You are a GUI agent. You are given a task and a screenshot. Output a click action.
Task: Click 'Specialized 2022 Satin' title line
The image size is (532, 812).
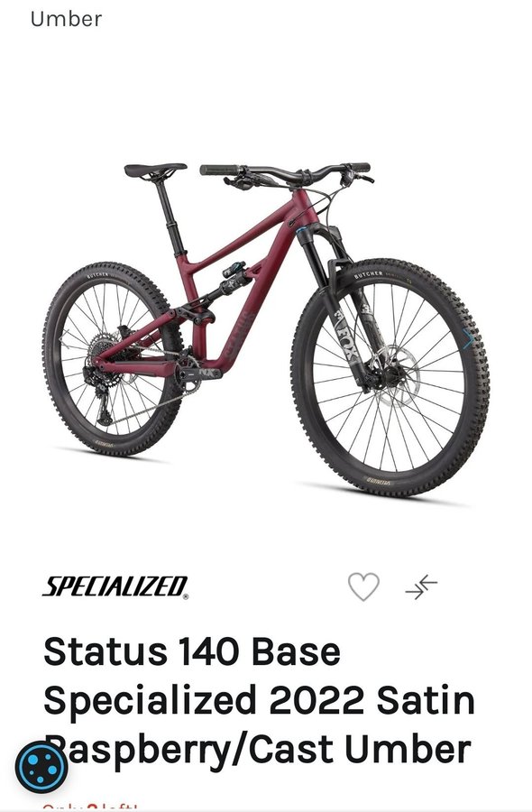(x=260, y=700)
